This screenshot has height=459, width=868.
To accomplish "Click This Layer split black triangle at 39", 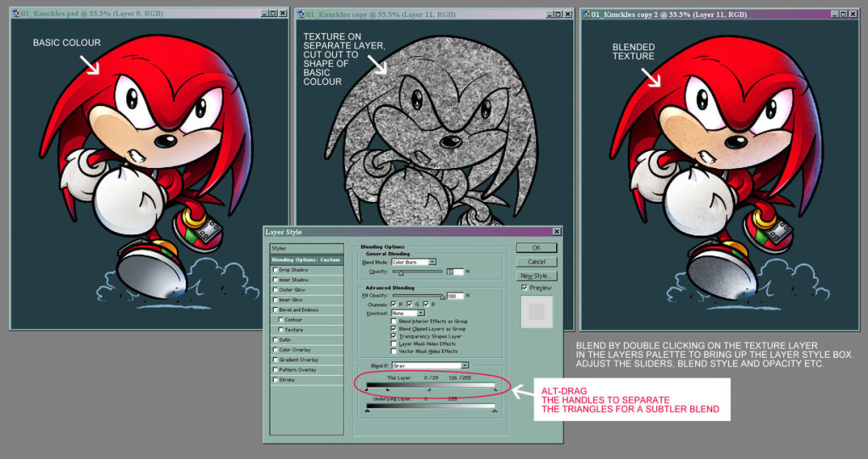I will (x=387, y=389).
